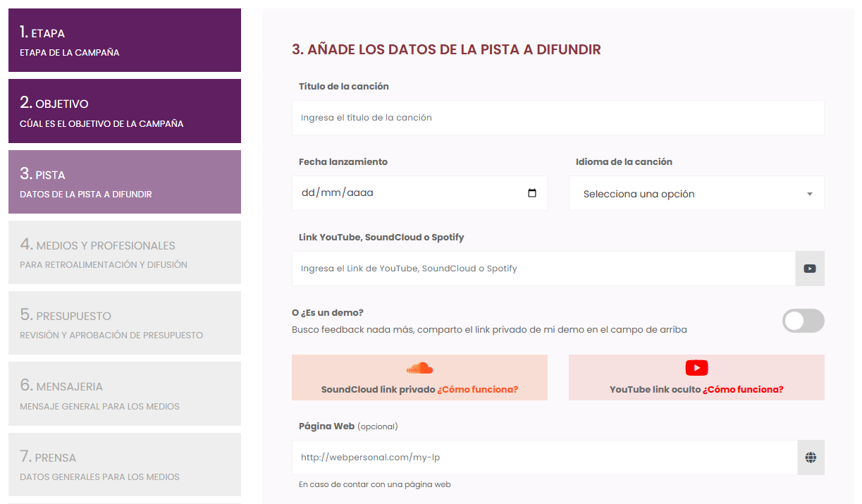Click the red YouTube icon in hidden link banner

tap(696, 367)
